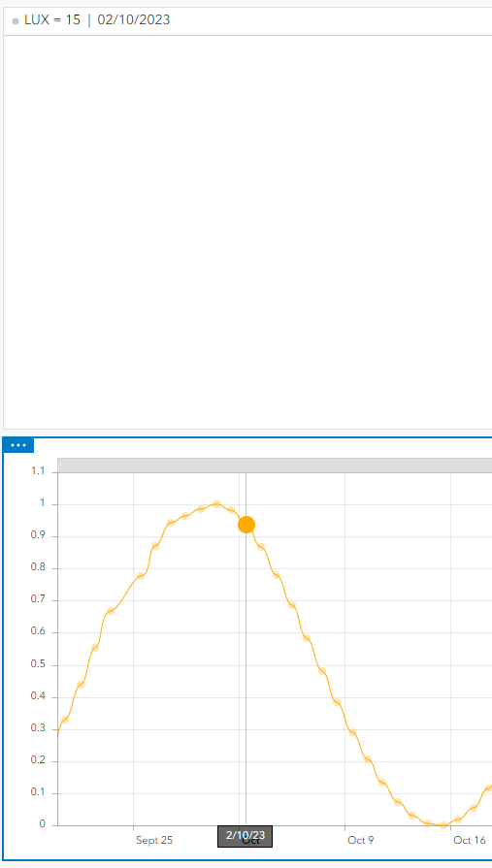Click the LUX = 15 value text
Screen dimensions: 492x868
(52, 20)
